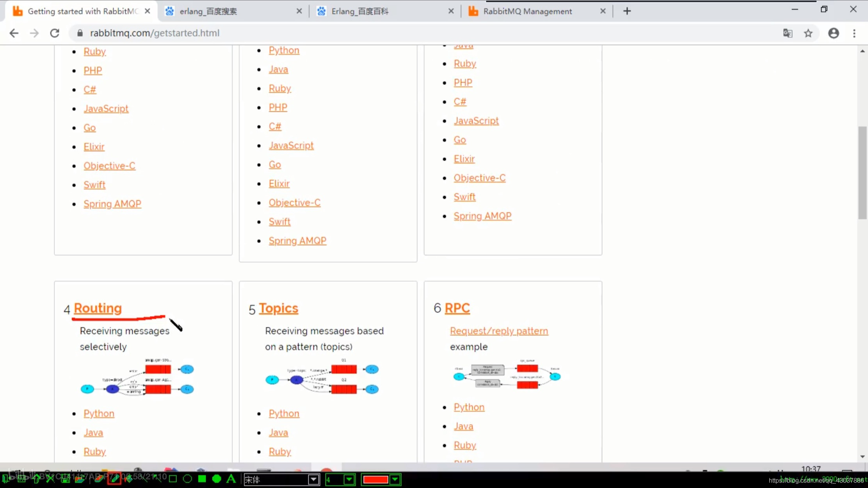This screenshot has height=488, width=868.
Task: Close the RabbitMQ Management tab
Action: (603, 11)
